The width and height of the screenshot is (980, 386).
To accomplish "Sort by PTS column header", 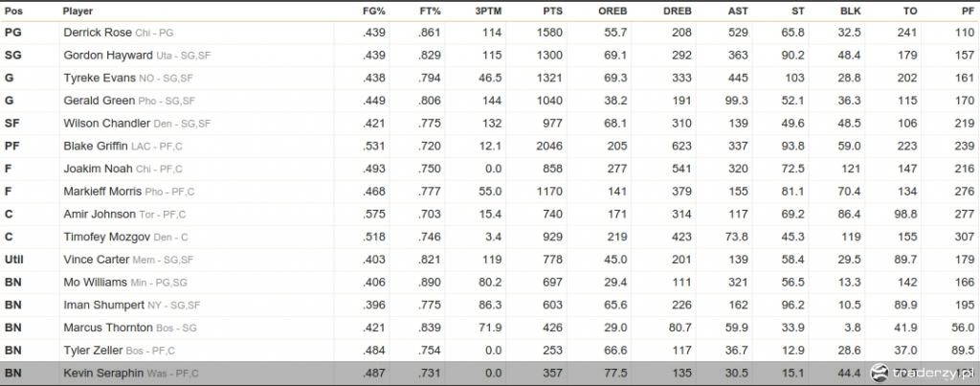I will (x=552, y=11).
